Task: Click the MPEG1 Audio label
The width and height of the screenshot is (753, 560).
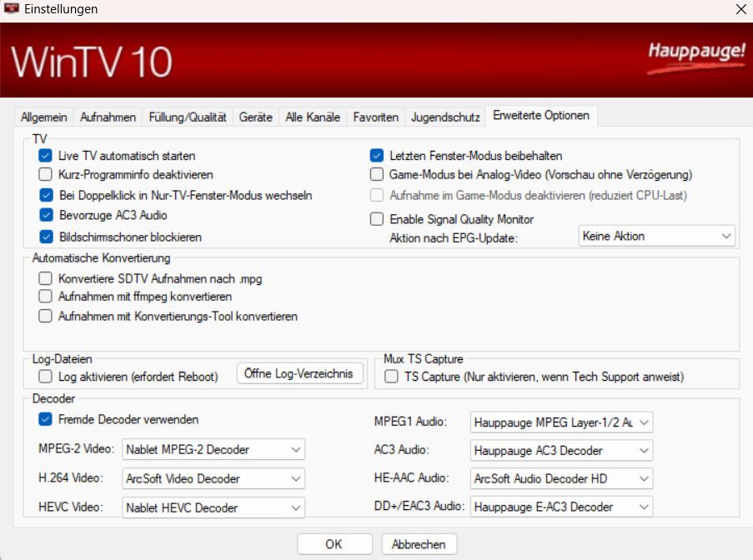Action: pos(410,422)
